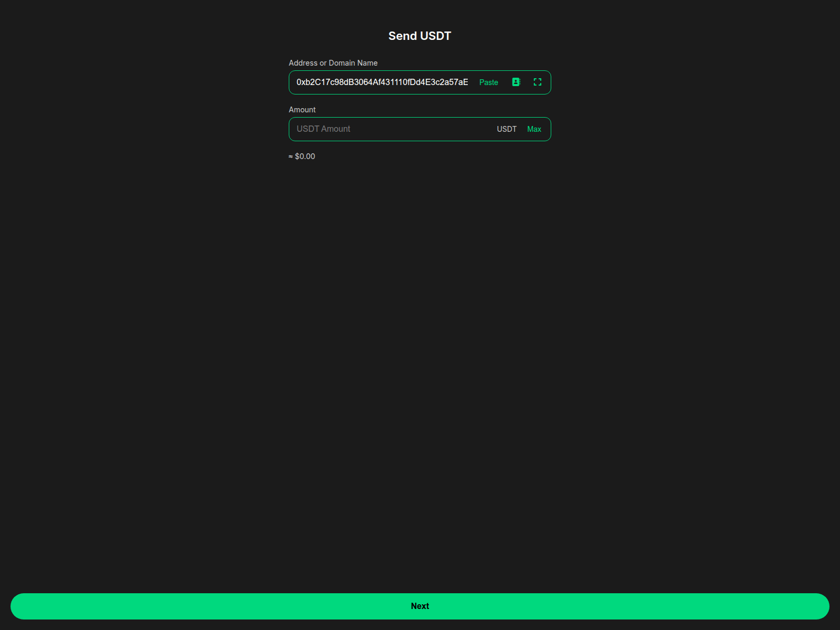
Task: Use Max to fill the full USDT balance
Action: click(x=534, y=129)
